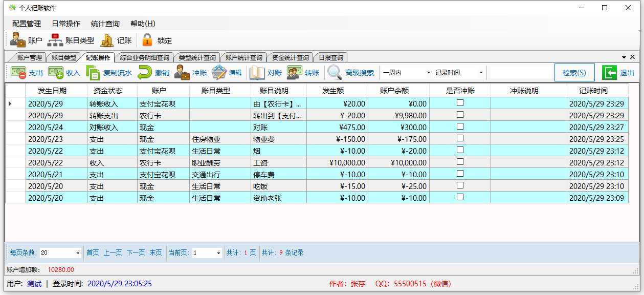This screenshot has width=644, height=295.
Task: Tick 冲账 checkbox for 支付宝花呗 转账收入 row
Action: click(460, 103)
